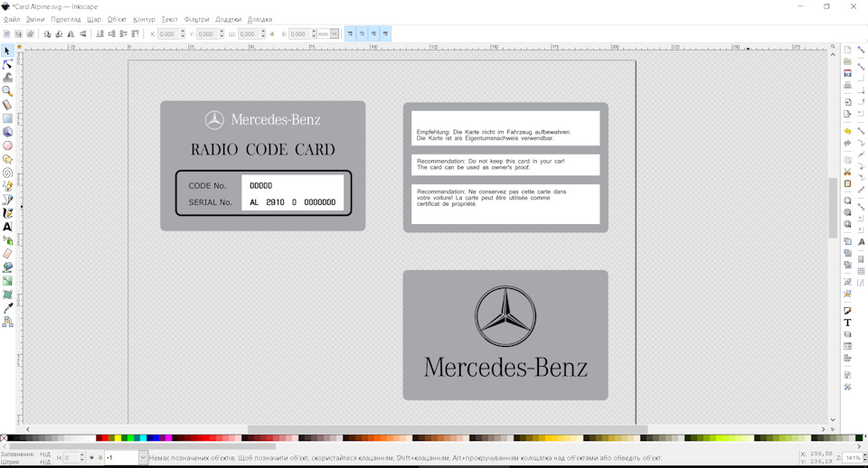This screenshot has width=868, height=468.
Task: Select the Spiral tool
Action: [7, 173]
